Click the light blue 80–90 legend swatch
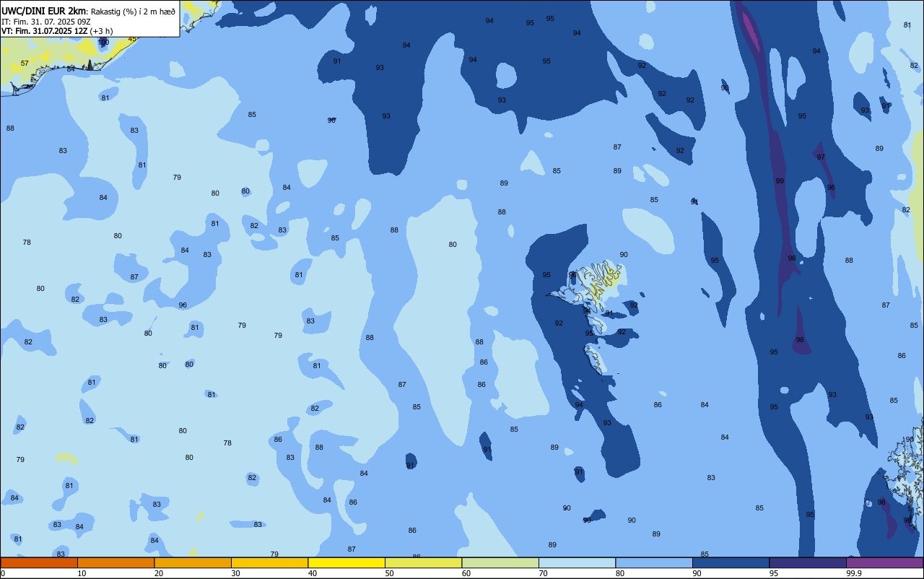 654,562
